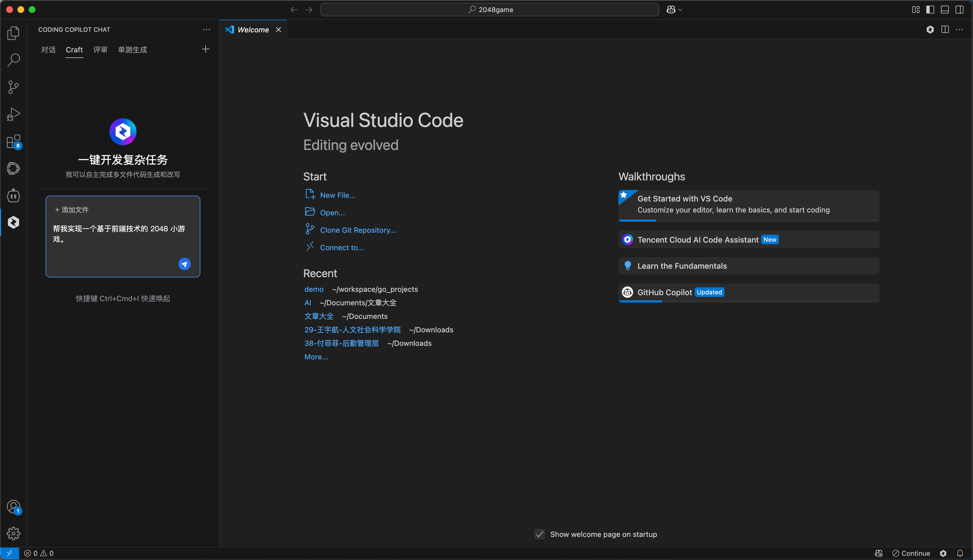Open the Run and Debug view
The height and width of the screenshot is (560, 973).
(x=14, y=114)
